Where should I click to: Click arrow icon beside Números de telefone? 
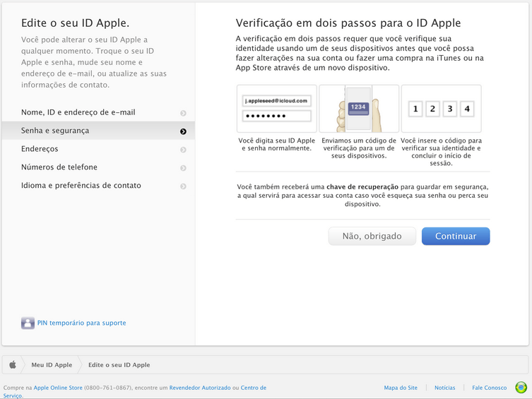coord(183,168)
